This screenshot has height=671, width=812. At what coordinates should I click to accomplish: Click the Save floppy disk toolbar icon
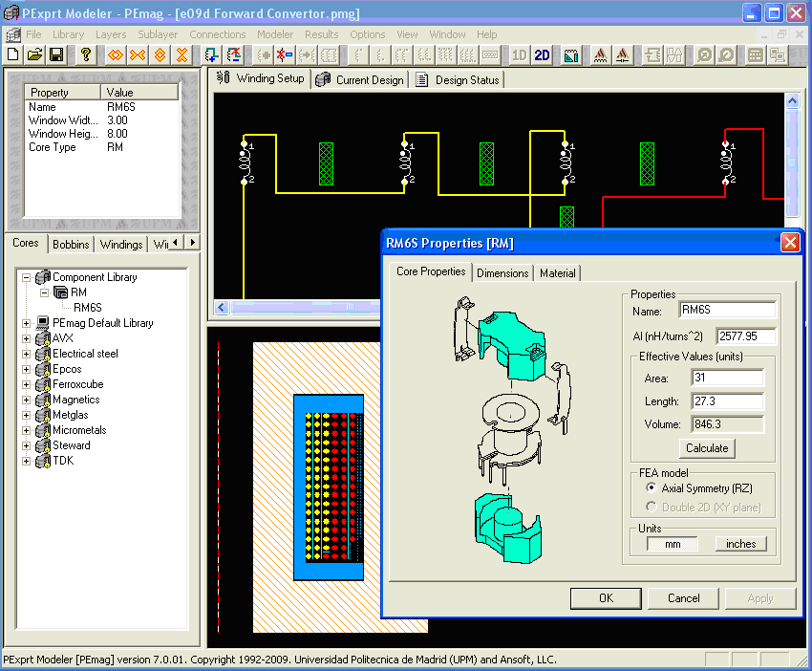click(56, 54)
